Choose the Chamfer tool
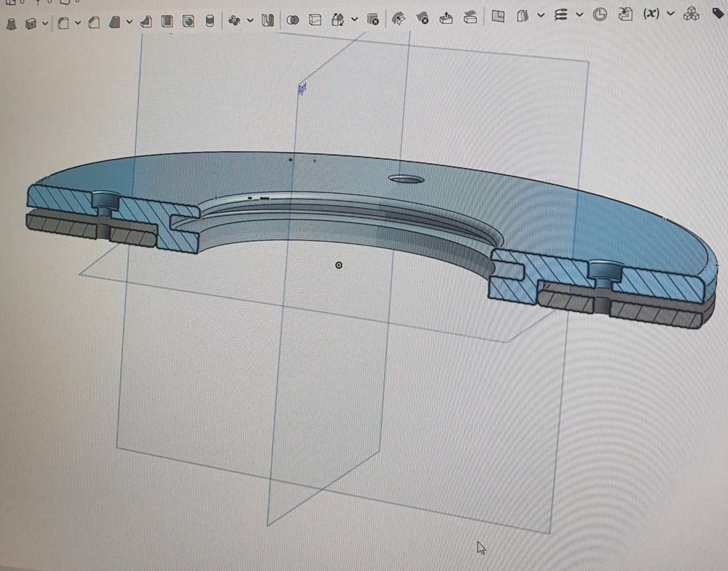The width and height of the screenshot is (728, 571). point(94,22)
